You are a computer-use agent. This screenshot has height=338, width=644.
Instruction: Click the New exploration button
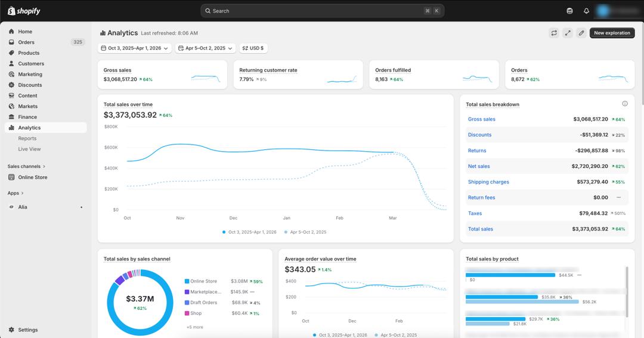pyautogui.click(x=612, y=33)
